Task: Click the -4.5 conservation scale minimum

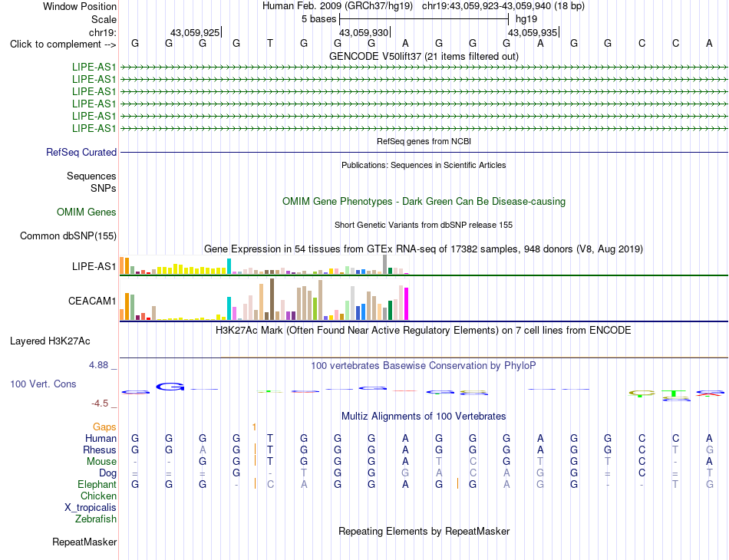Action: coord(100,404)
